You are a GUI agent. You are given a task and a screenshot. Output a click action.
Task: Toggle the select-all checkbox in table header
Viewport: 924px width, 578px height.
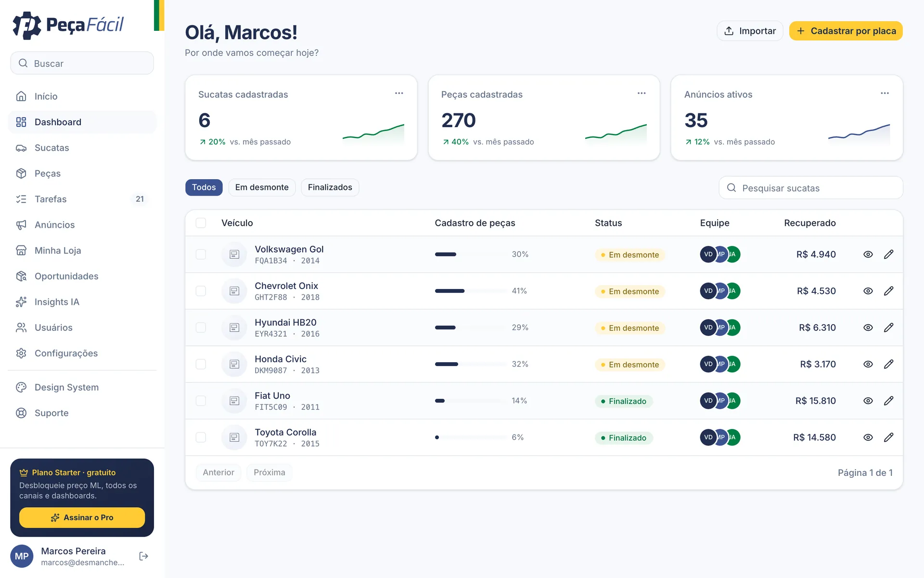[201, 223]
